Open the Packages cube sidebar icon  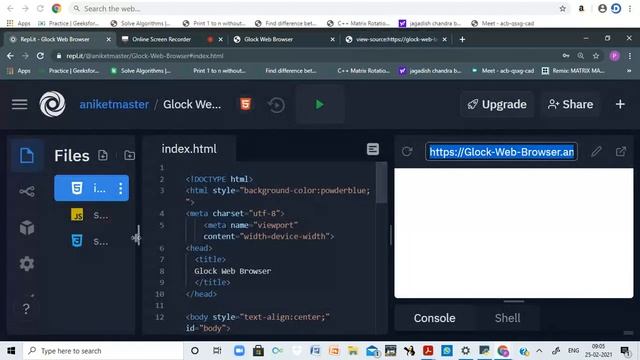27,227
